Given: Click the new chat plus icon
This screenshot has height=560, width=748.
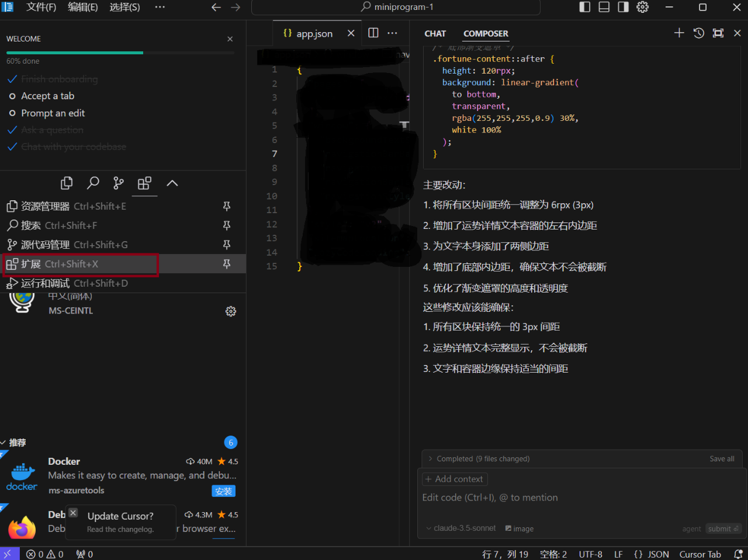Looking at the screenshot, I should tap(678, 33).
